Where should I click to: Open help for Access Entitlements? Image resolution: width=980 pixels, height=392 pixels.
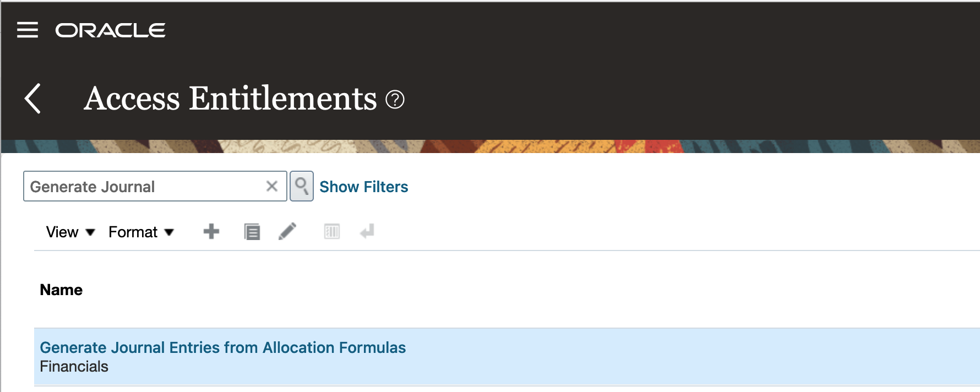(395, 100)
